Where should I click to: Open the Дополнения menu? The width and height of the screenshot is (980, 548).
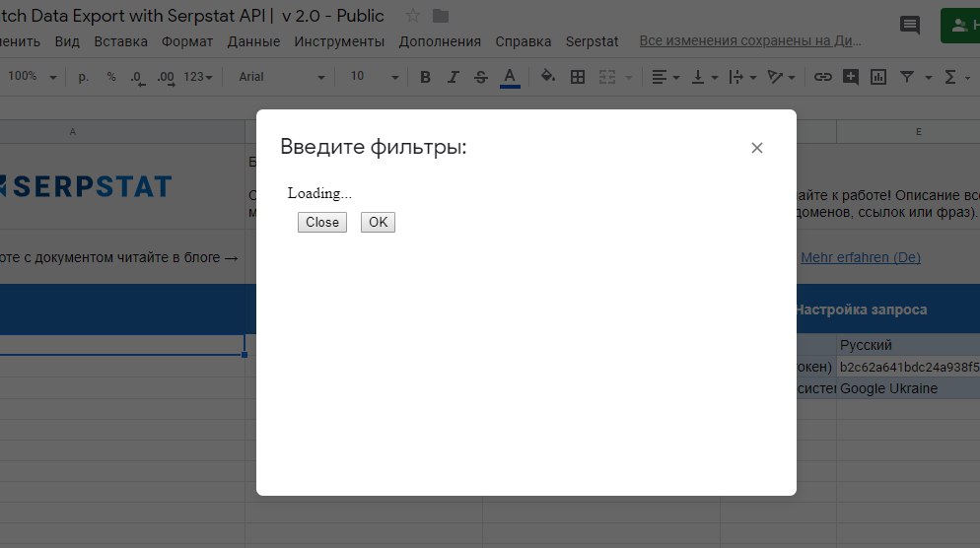[x=440, y=41]
